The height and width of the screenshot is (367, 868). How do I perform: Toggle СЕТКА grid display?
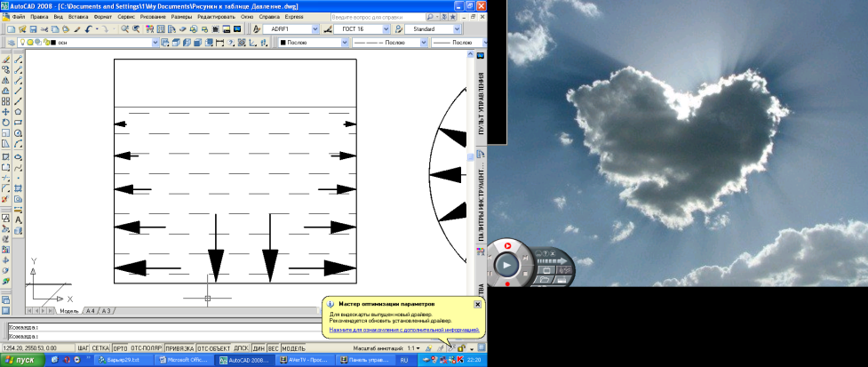coord(100,348)
